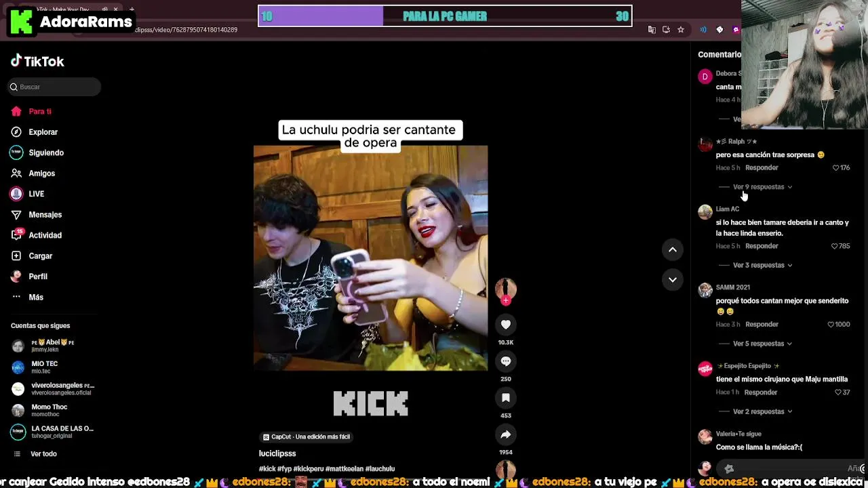The image size is (868, 488).
Task: Follow creator via plus avatar button
Action: tap(506, 300)
